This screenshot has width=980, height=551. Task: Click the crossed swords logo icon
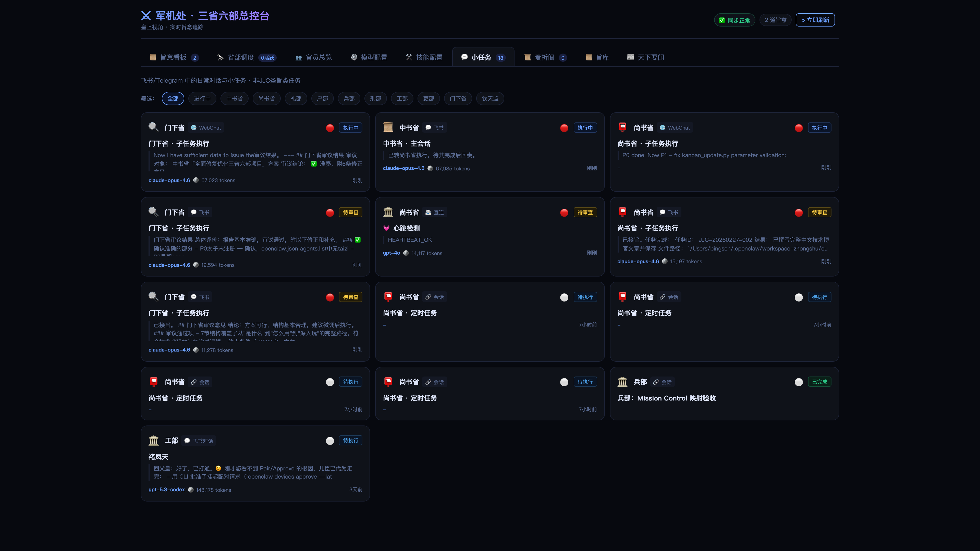[x=146, y=16]
